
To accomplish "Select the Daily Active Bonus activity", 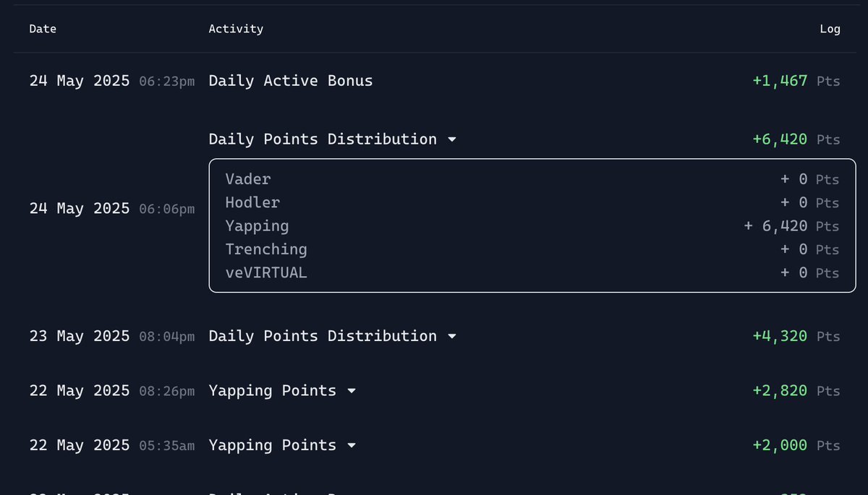I will [x=291, y=81].
